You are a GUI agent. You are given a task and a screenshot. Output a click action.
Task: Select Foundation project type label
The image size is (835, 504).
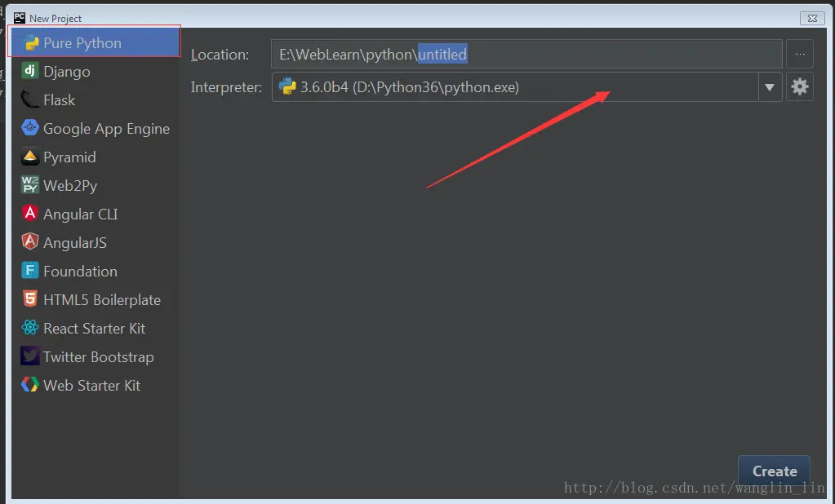pos(81,272)
